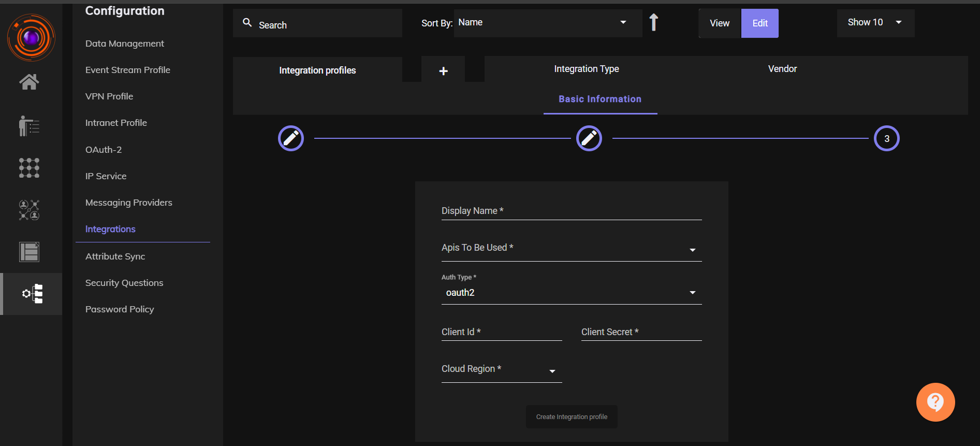Click the Configuration heading
The image size is (980, 446).
coord(125,11)
